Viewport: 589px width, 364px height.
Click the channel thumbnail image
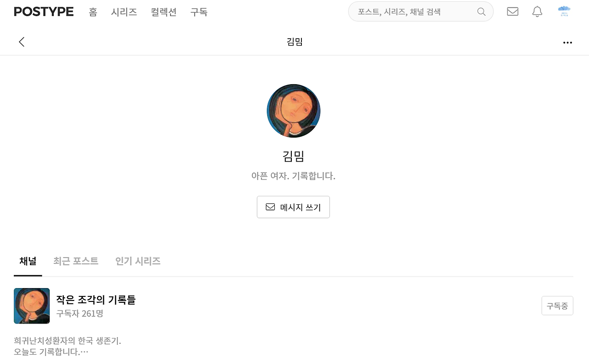tap(31, 306)
